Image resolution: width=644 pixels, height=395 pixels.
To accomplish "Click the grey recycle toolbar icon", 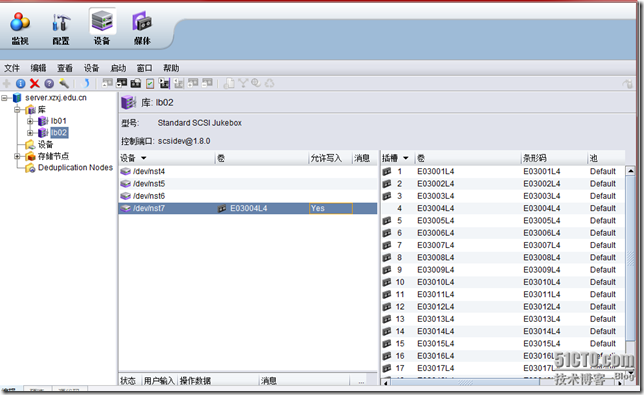I will (x=269, y=83).
